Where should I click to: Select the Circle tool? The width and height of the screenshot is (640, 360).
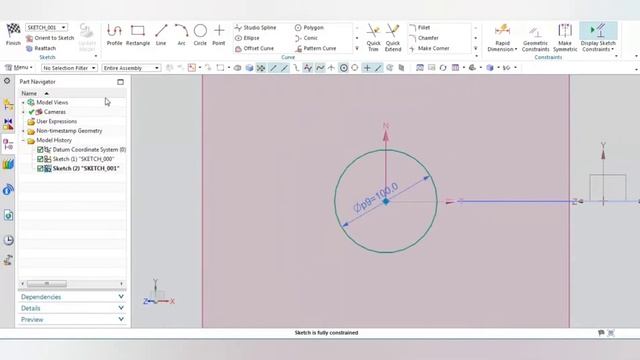click(x=200, y=34)
